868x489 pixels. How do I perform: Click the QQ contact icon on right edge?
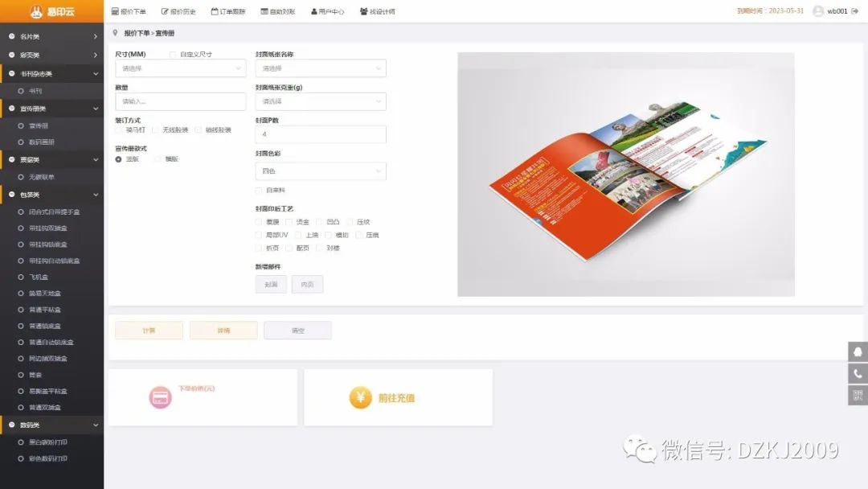(x=858, y=351)
